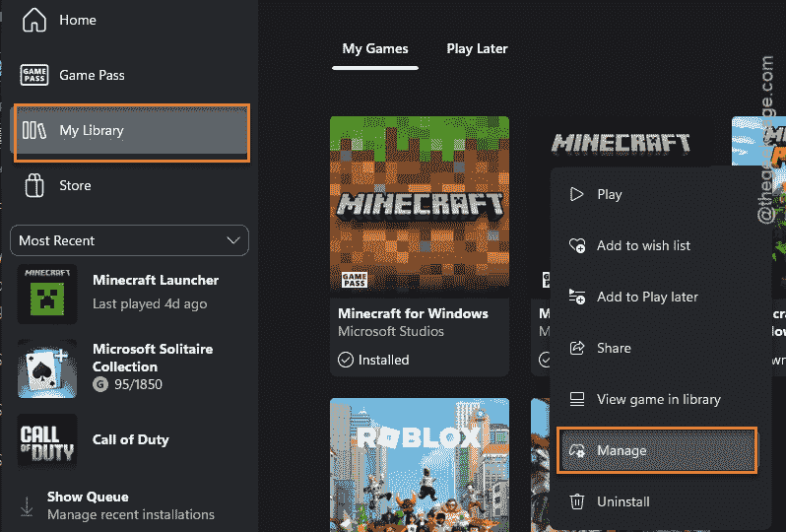Click the Manage controller-gear icon
The image size is (786, 532).
pos(577,450)
